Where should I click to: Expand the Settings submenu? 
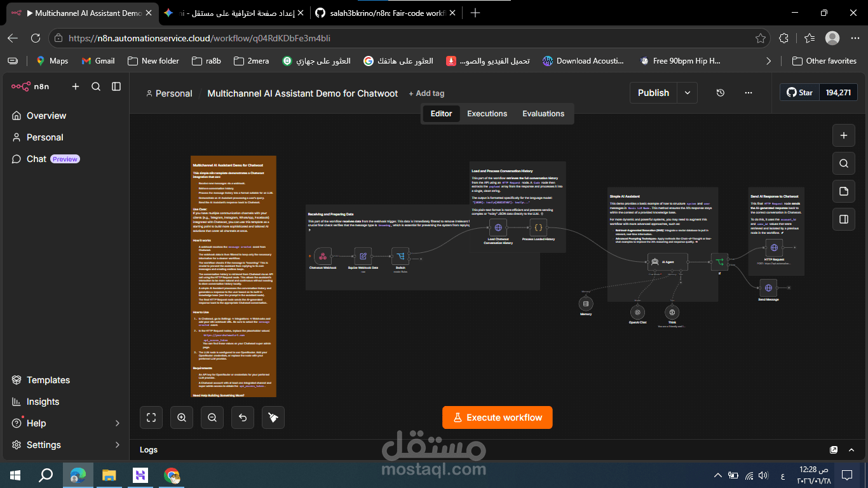pyautogui.click(x=117, y=445)
